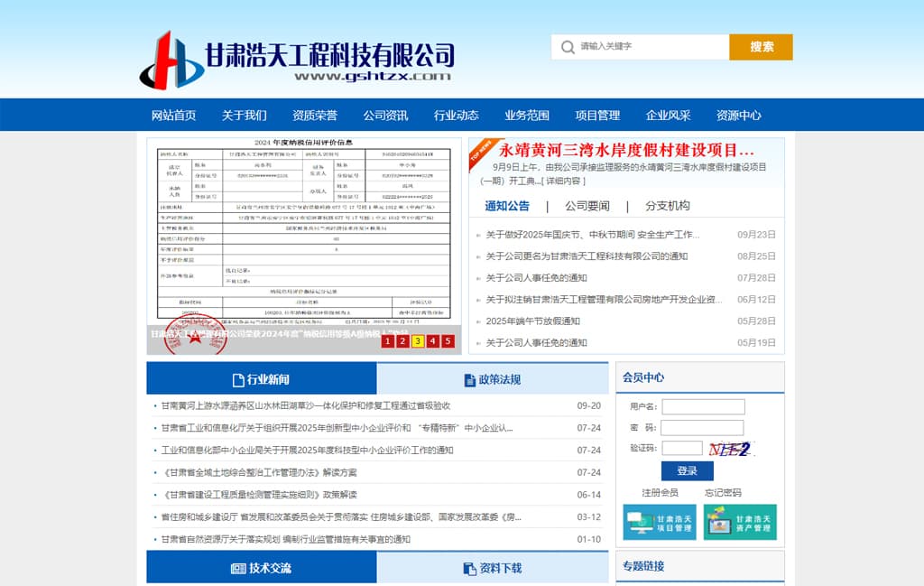
Task: Click the 密码 password input field
Action: tap(702, 427)
